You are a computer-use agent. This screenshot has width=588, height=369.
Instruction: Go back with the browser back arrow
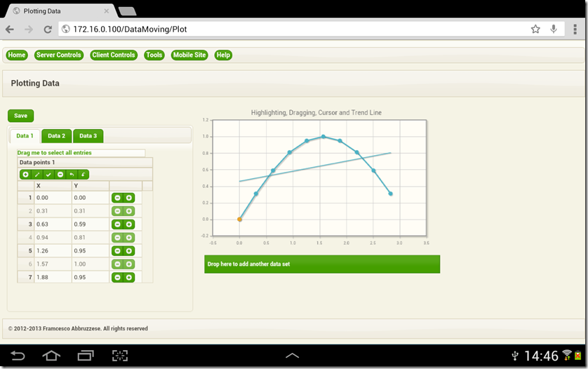(x=10, y=29)
